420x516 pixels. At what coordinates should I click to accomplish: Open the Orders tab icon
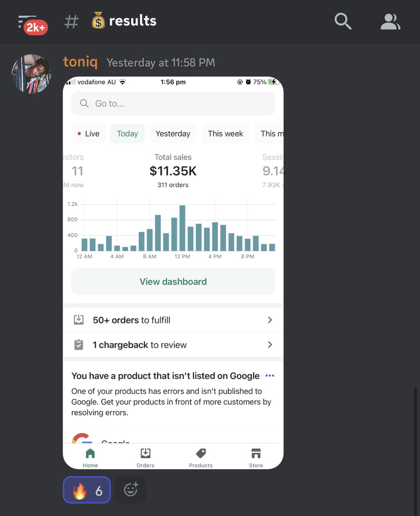point(145,454)
